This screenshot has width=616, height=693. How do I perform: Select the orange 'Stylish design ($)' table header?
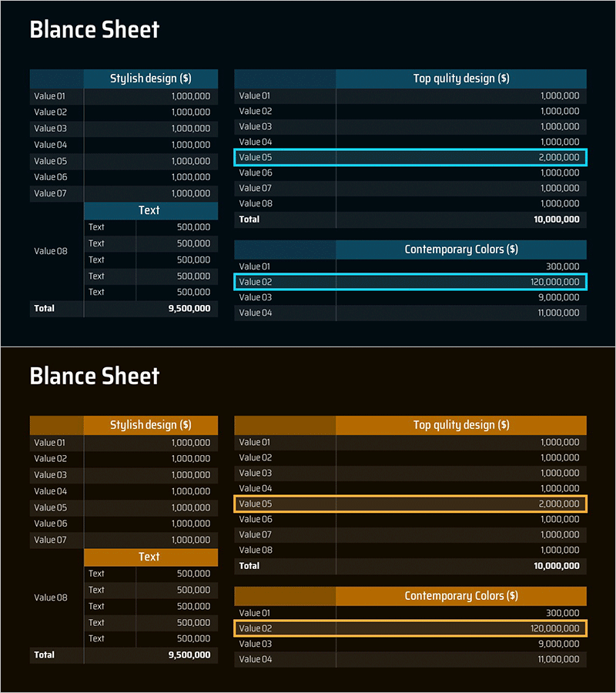tap(151, 425)
